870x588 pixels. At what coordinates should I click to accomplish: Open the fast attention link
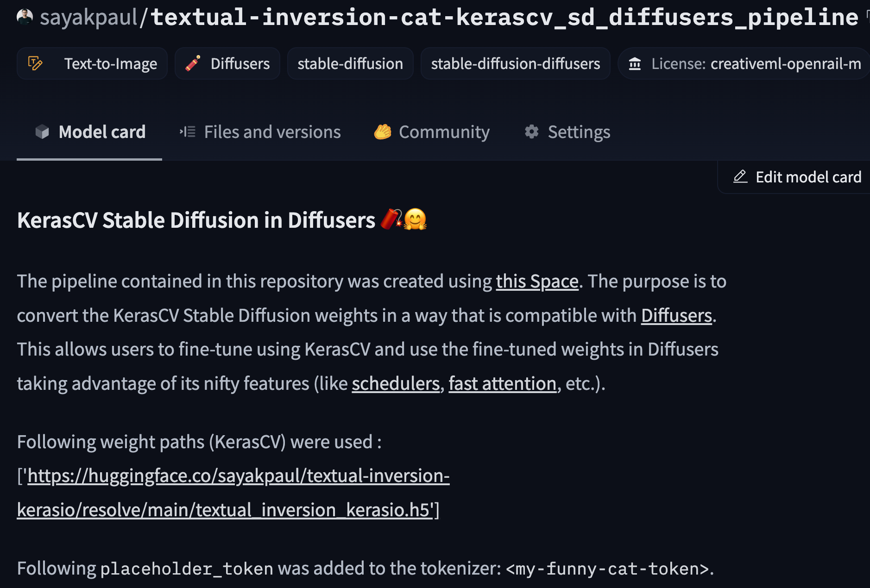[x=502, y=384]
